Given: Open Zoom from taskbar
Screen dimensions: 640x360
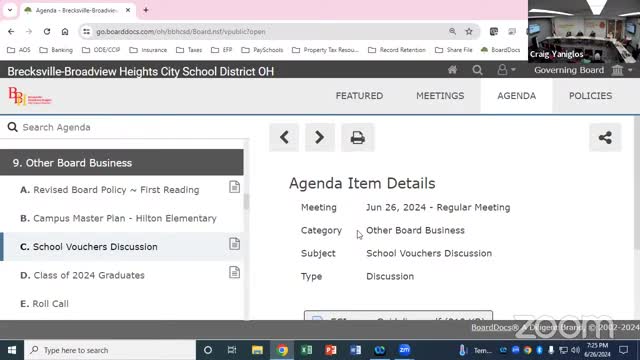Looking at the screenshot, I should point(404,350).
